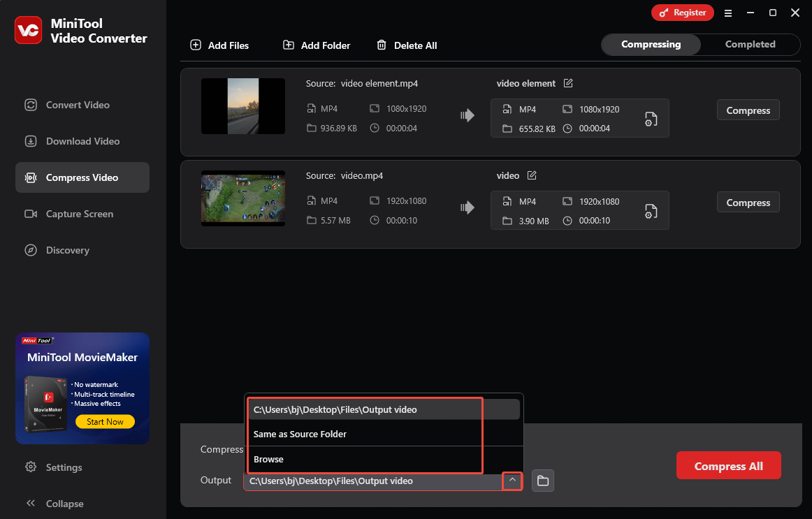Open Convert Video from sidebar
The image size is (812, 519).
[82, 105]
